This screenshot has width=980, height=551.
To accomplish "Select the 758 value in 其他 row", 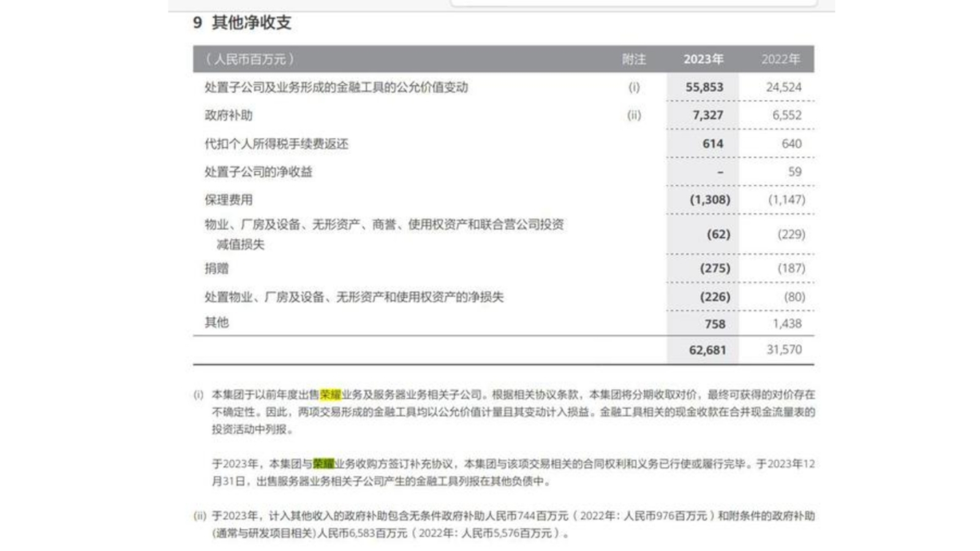I will click(x=715, y=324).
